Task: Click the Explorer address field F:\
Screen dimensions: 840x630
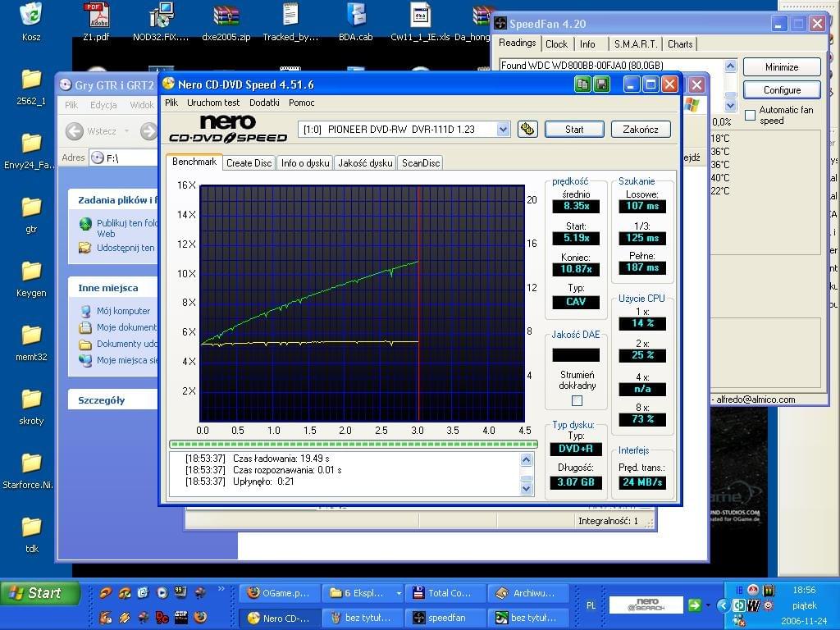Action: pos(124,157)
